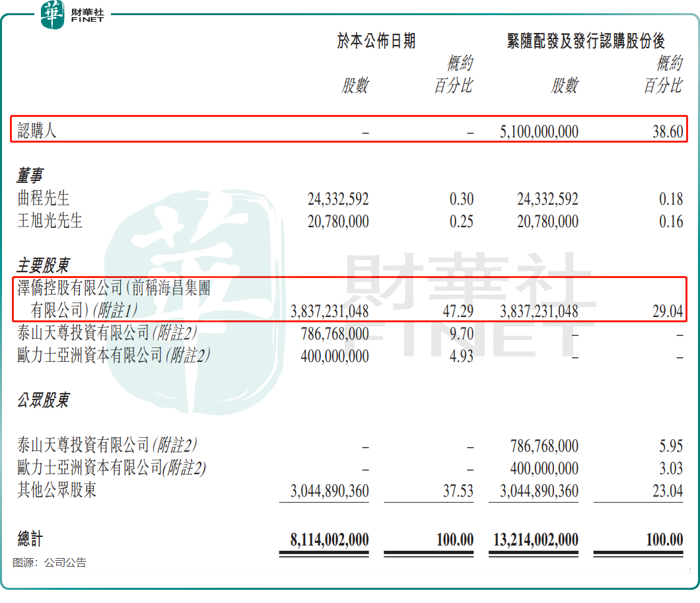Select the 於本公佈日期 column header
The height and width of the screenshot is (603, 700).
coord(376,41)
